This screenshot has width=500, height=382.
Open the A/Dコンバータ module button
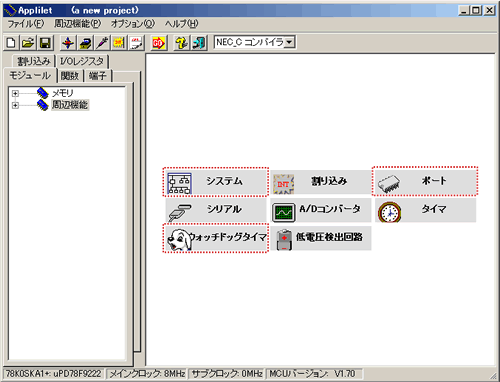click(321, 210)
